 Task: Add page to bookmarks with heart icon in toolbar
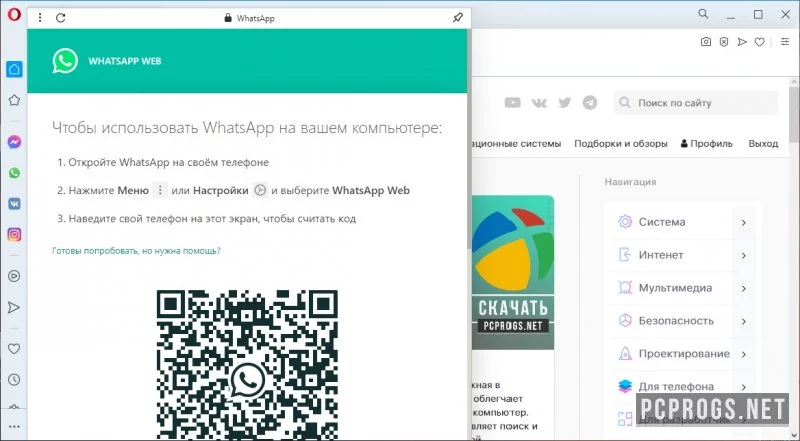coord(760,42)
